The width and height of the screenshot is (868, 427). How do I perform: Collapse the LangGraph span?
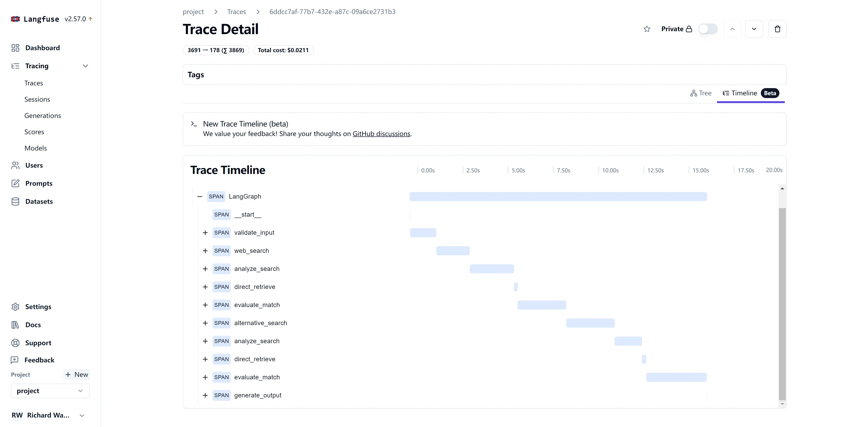click(199, 196)
